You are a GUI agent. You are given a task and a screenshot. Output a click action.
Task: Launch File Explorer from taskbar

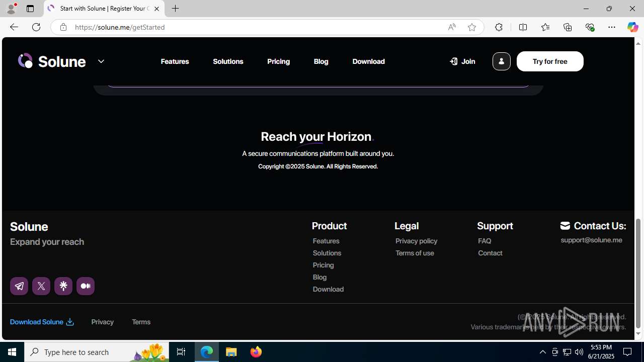[x=231, y=352]
